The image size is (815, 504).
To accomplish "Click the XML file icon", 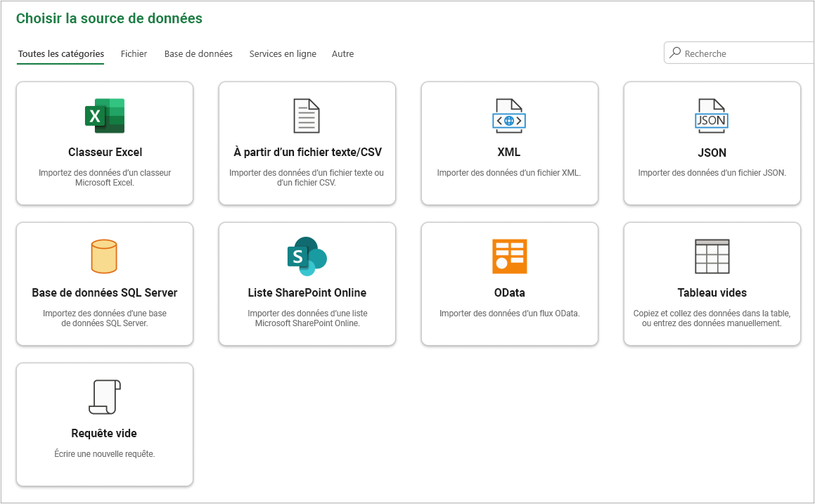I will [x=509, y=116].
